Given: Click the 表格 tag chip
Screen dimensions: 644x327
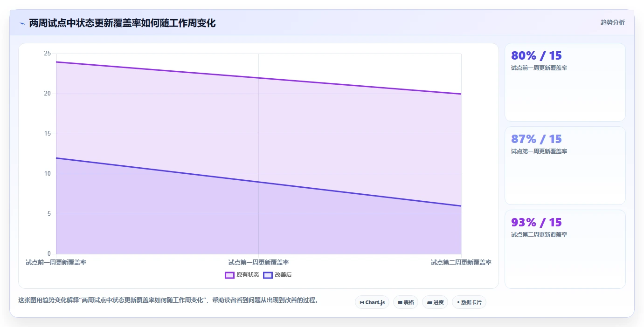Looking at the screenshot, I should 406,302.
